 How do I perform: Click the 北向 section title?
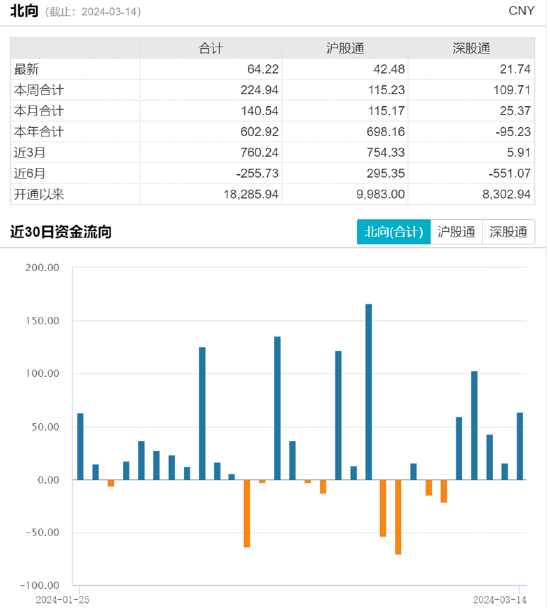point(24,11)
